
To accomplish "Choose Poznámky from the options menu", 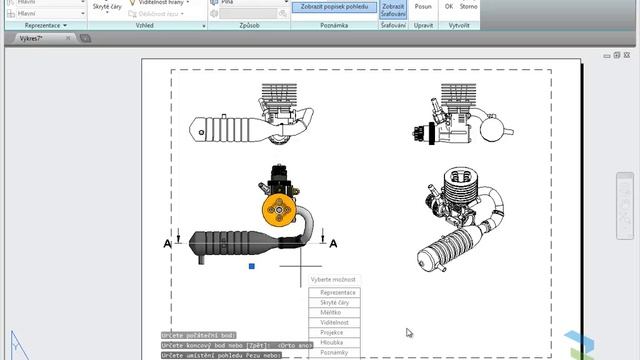I will pyautogui.click(x=334, y=352).
